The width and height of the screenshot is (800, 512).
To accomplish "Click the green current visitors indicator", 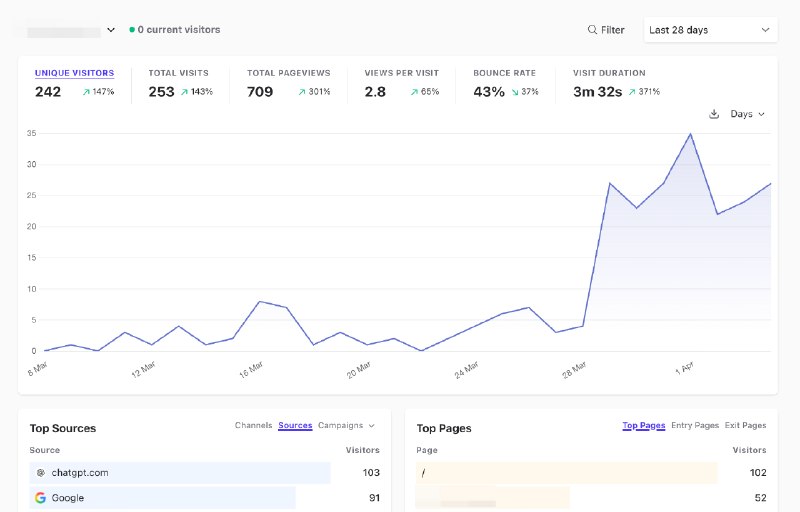I will [x=132, y=30].
